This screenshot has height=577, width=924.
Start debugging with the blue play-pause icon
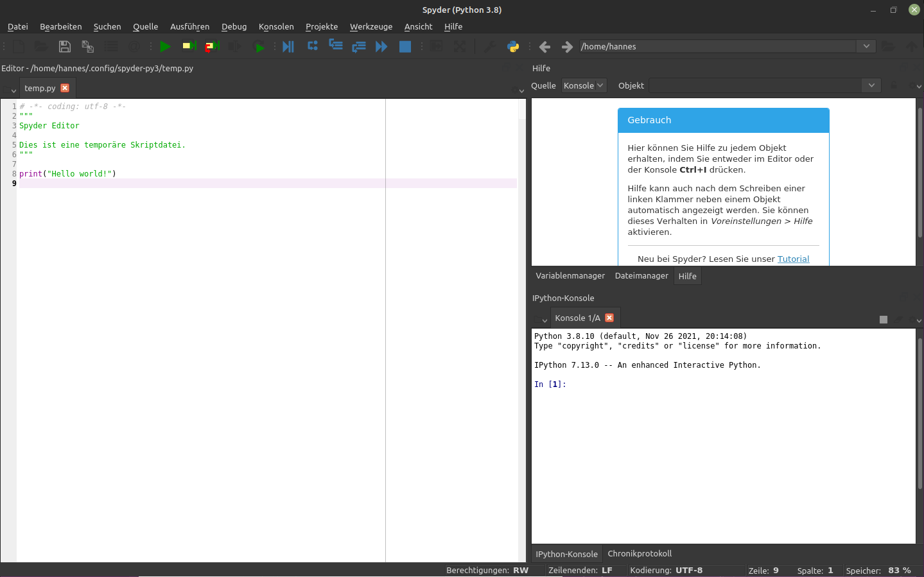[x=288, y=46]
